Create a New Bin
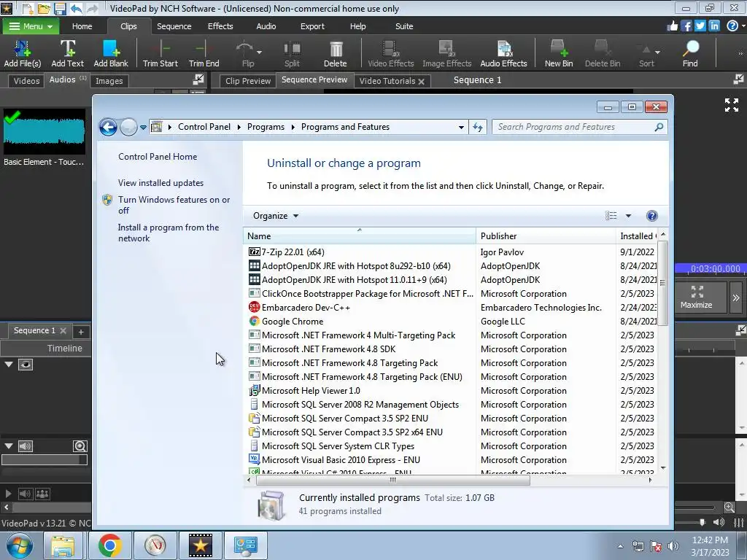747x560 pixels. tap(559, 53)
